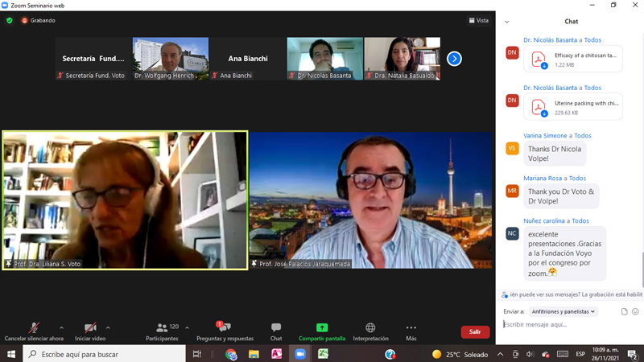The width and height of the screenshot is (644, 362).
Task: Click the green encryption shield icon
Action: click(x=10, y=20)
